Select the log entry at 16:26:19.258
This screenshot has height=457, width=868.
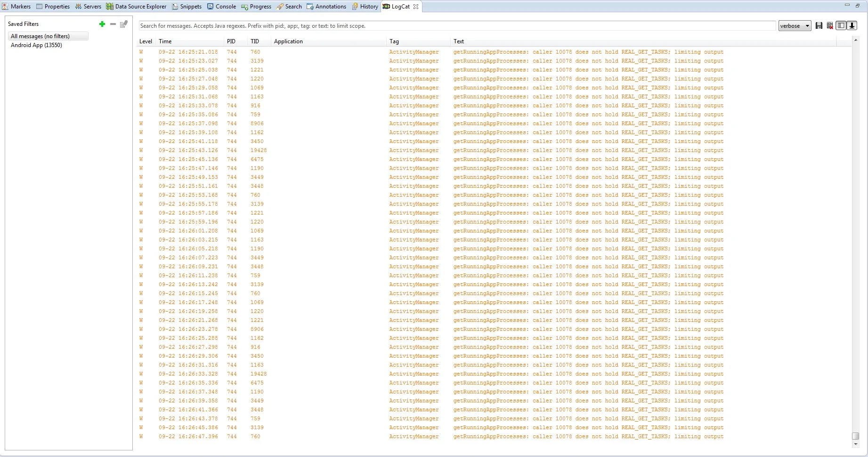494,312
